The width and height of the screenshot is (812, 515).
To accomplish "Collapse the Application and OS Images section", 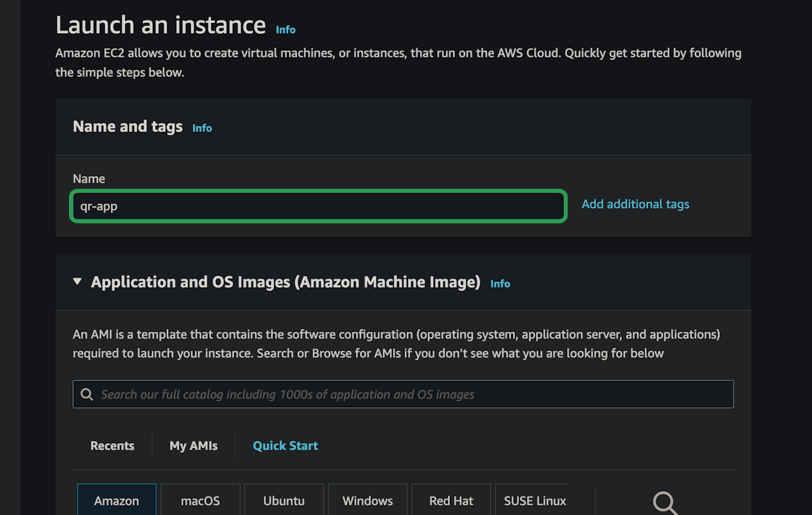I will (x=77, y=282).
